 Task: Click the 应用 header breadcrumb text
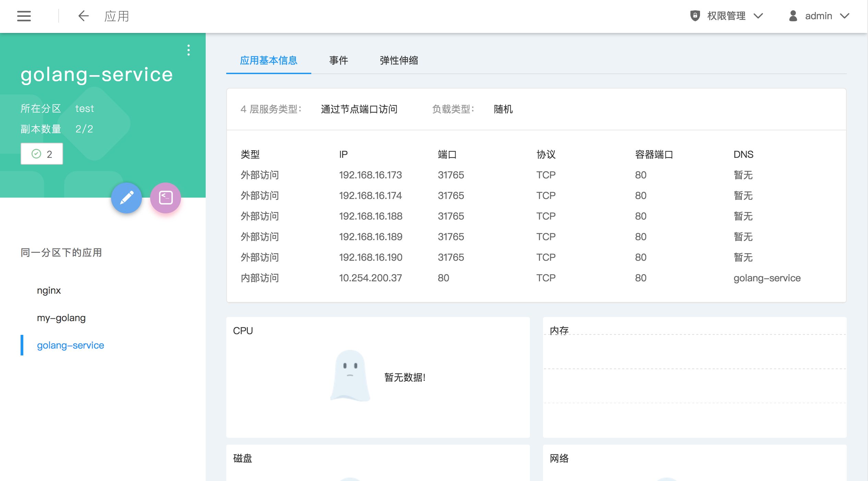117,16
